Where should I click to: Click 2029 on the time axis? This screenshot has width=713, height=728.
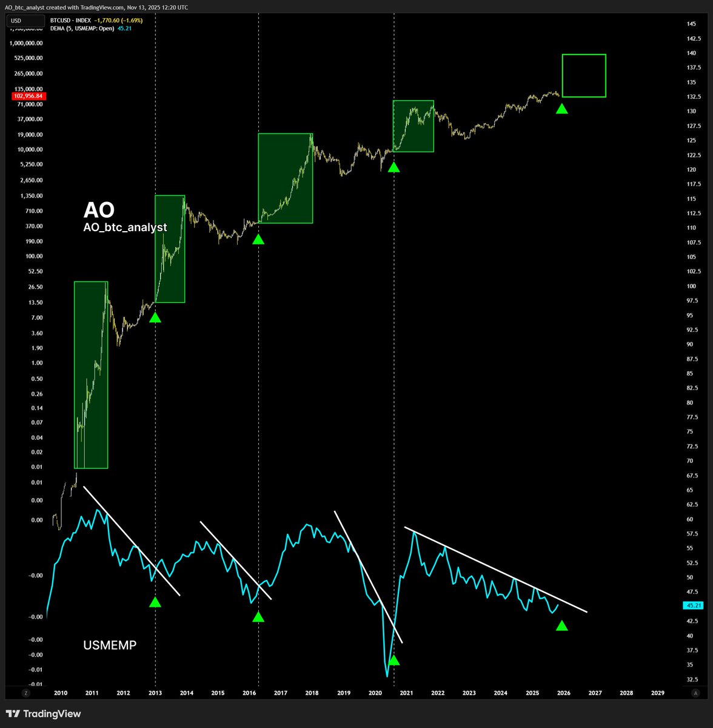point(657,693)
